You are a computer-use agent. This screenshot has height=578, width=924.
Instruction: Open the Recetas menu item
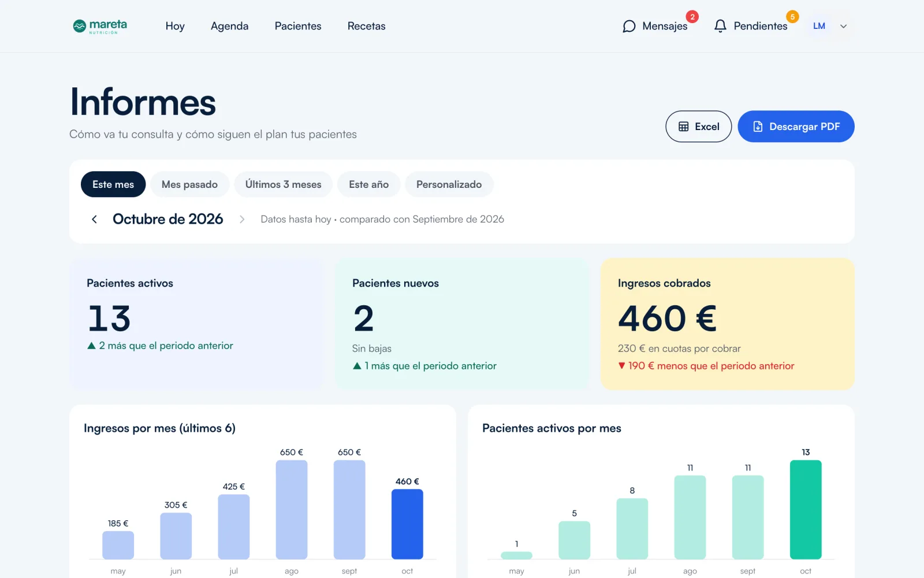(366, 26)
